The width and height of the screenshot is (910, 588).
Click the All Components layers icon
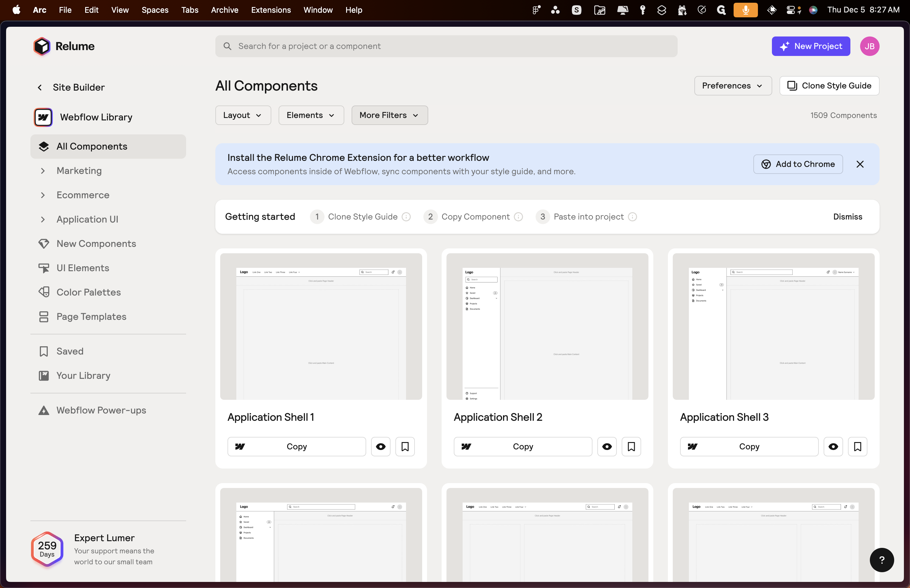(44, 146)
